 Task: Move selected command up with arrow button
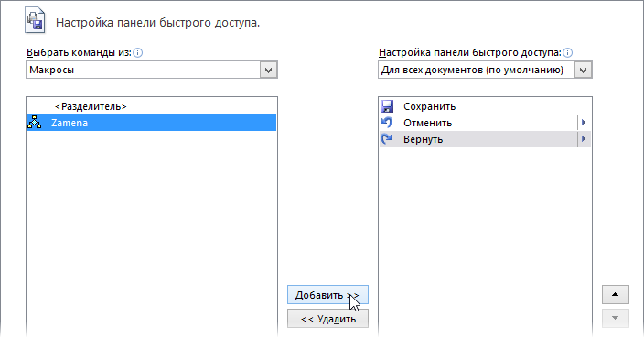[616, 294]
